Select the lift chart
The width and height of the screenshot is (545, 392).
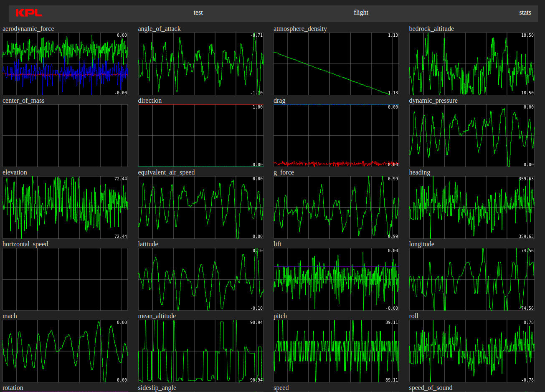pyautogui.click(x=336, y=279)
